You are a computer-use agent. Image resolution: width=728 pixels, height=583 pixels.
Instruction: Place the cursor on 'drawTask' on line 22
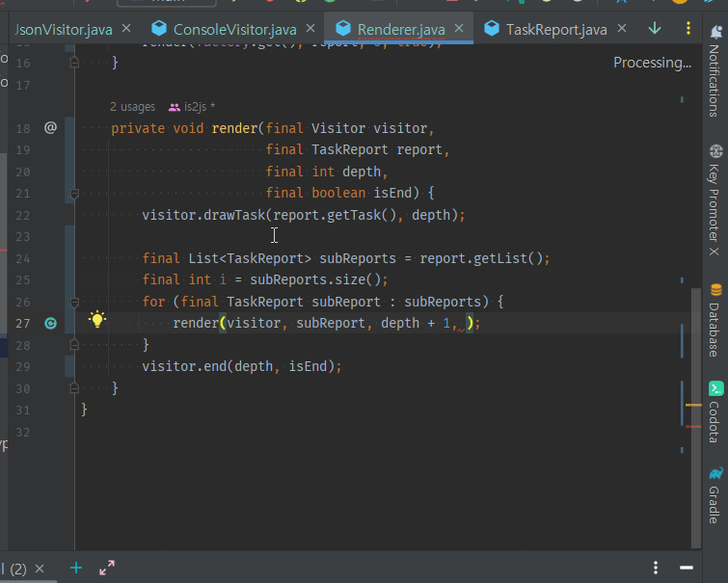pos(234,215)
